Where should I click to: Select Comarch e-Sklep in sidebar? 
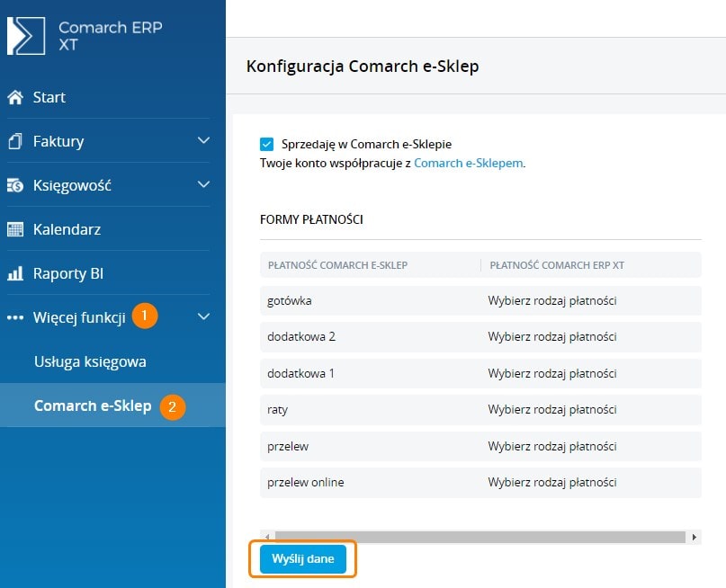(93, 405)
